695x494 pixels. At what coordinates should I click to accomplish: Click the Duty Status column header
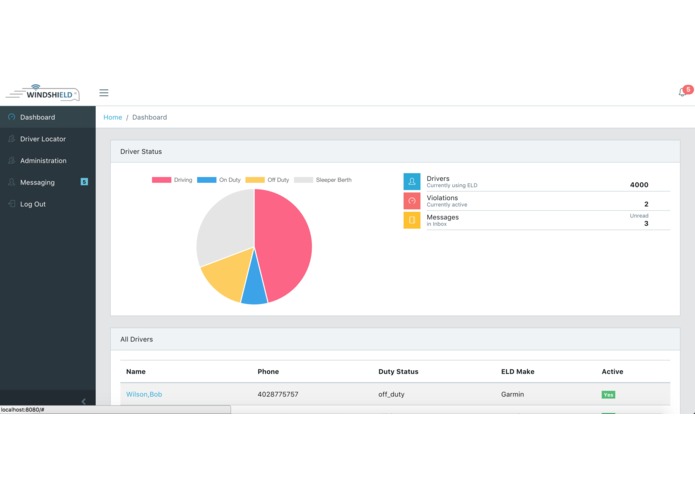click(398, 371)
